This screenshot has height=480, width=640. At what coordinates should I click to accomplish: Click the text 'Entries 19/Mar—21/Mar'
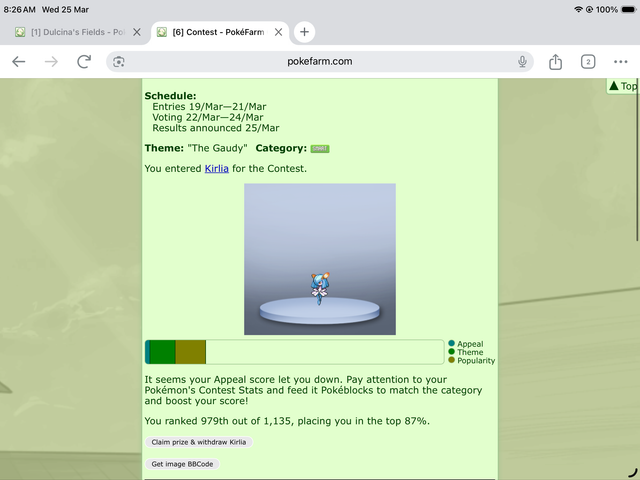(x=209, y=107)
